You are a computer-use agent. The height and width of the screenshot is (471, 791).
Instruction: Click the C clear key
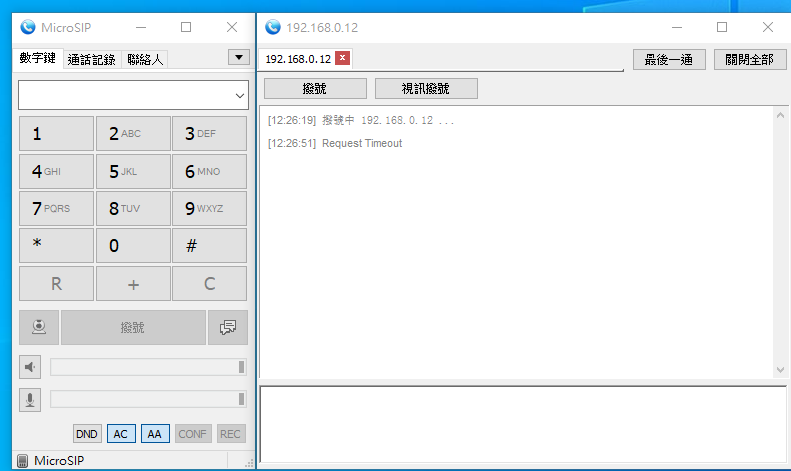coord(209,283)
